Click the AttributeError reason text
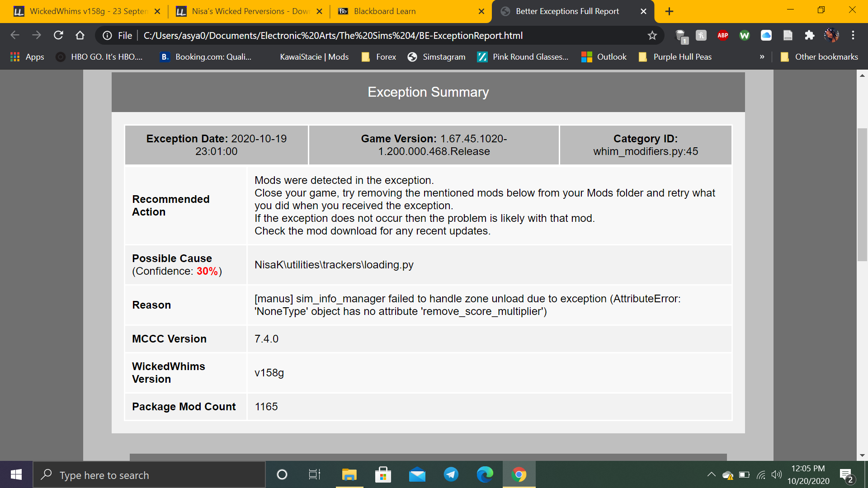 [467, 305]
